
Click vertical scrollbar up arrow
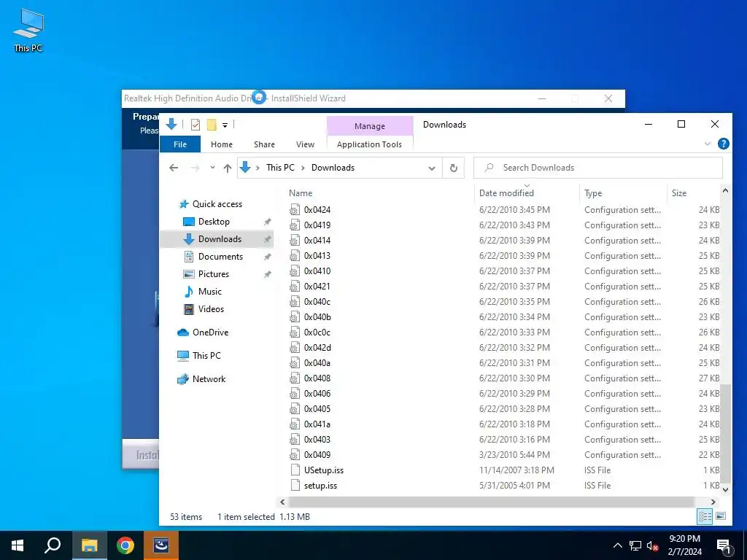[x=725, y=190]
